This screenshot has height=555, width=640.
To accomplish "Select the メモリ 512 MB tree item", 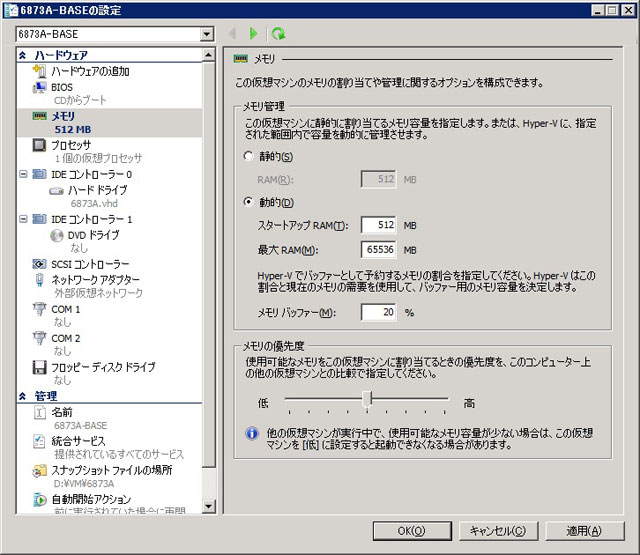I will pos(109,123).
